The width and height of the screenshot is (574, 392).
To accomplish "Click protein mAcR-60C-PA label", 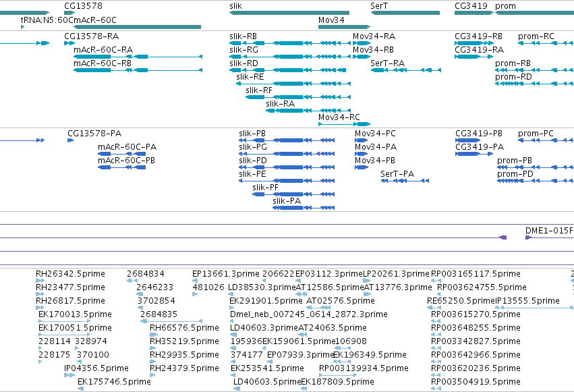I will coord(127,147).
